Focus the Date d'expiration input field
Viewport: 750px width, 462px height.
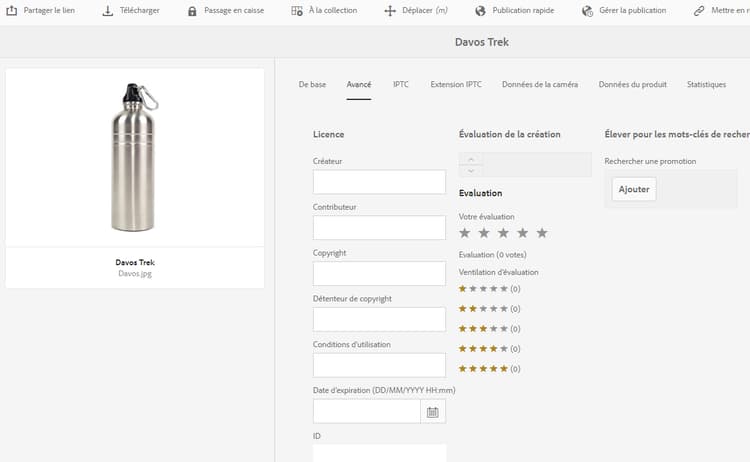coord(367,412)
